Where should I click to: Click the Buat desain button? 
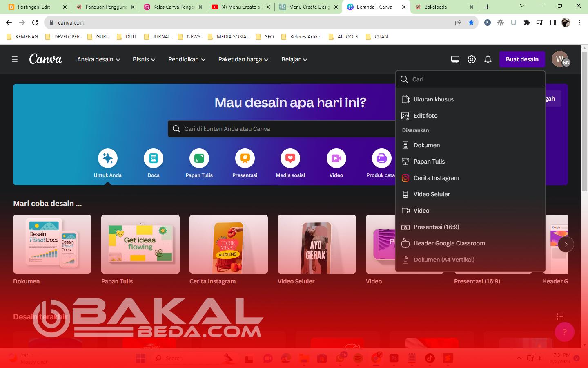522,59
